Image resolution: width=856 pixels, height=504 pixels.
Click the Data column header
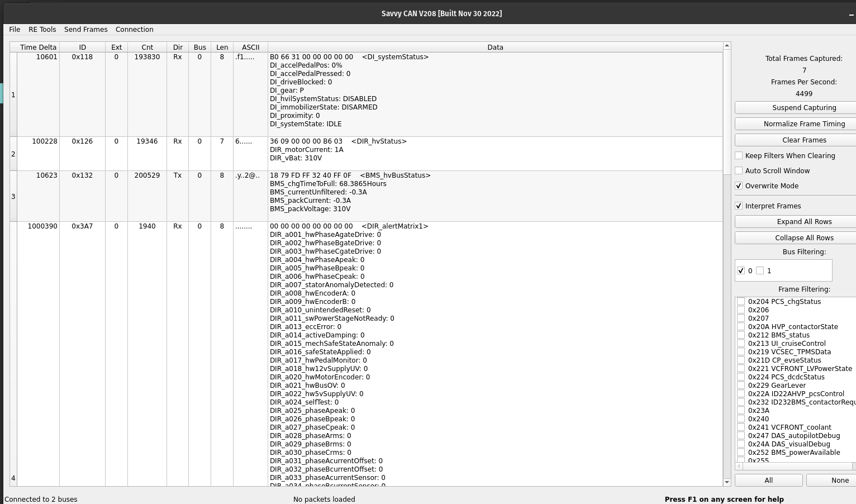point(495,47)
